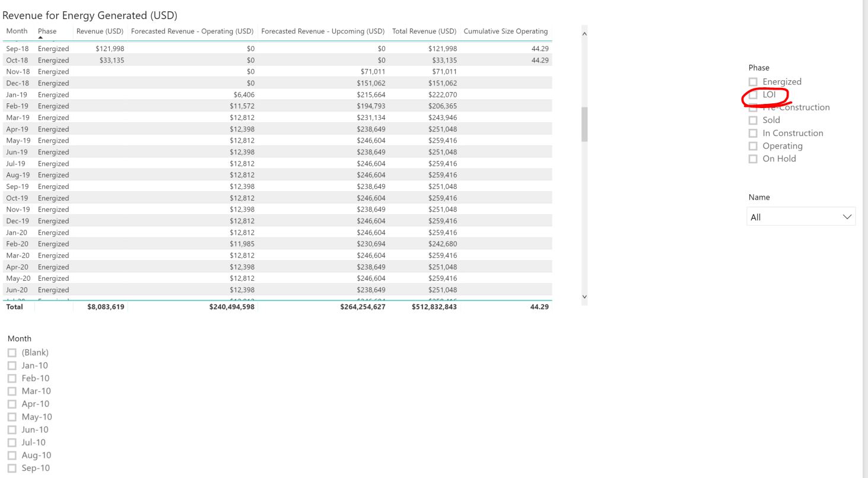Select the Jan-10 month checkbox

12,366
